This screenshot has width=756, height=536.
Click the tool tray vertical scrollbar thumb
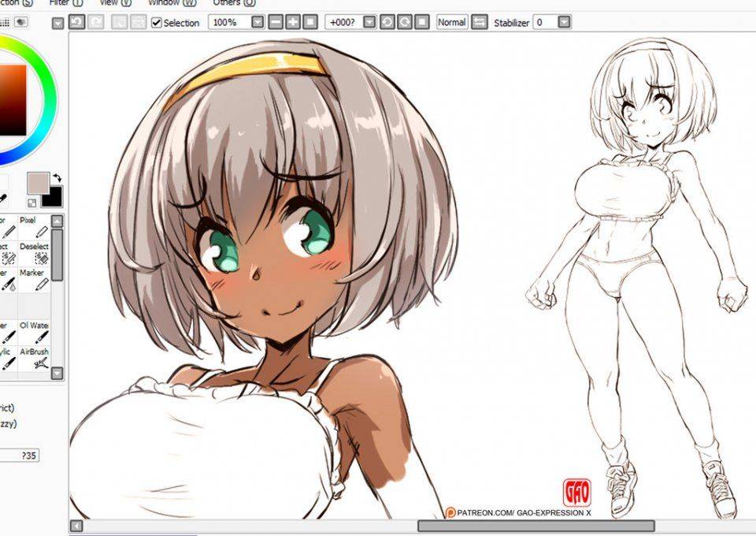tap(57, 255)
